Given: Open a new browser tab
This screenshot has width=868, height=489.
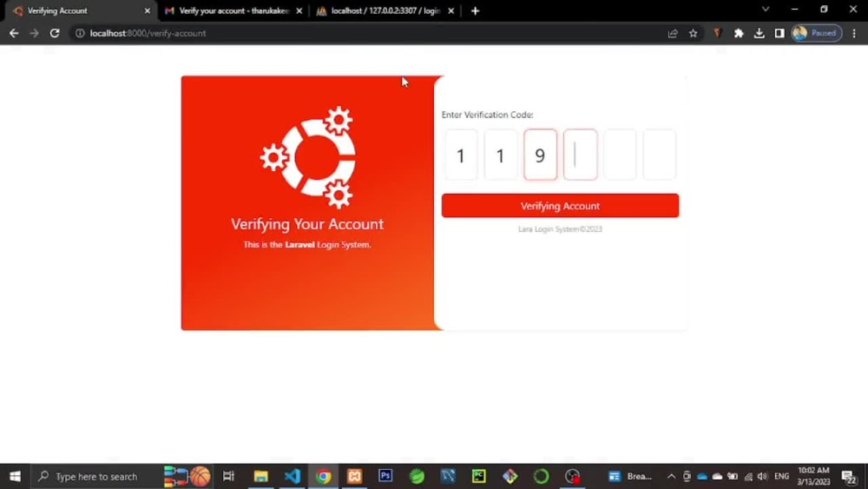Looking at the screenshot, I should tap(475, 10).
